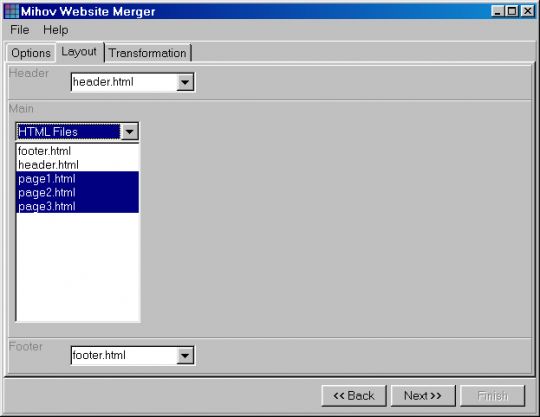This screenshot has width=540, height=417.
Task: Expand the Header file dropdown arrow
Action: point(185,82)
